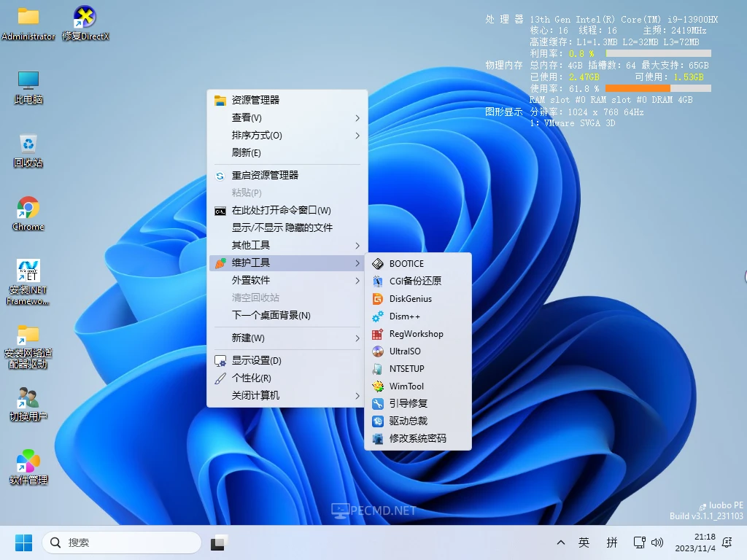Open 个性化(R) from the context menu

(287, 378)
